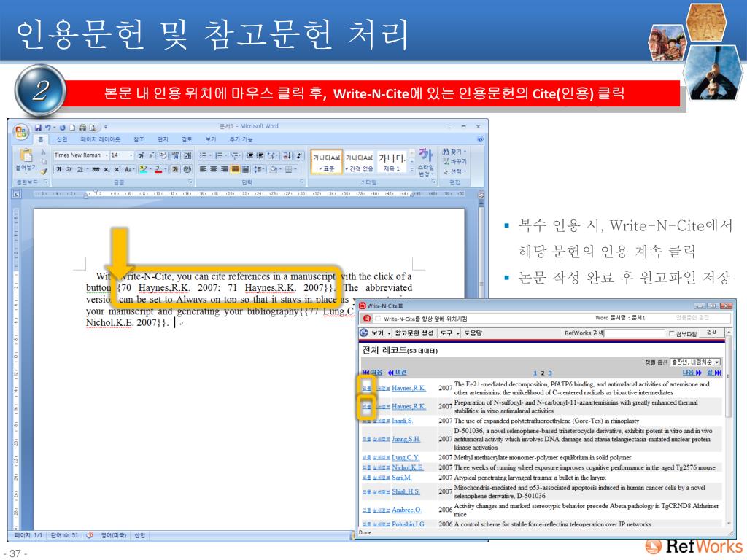
Task: Apply superscript formatting
Action: click(x=117, y=169)
